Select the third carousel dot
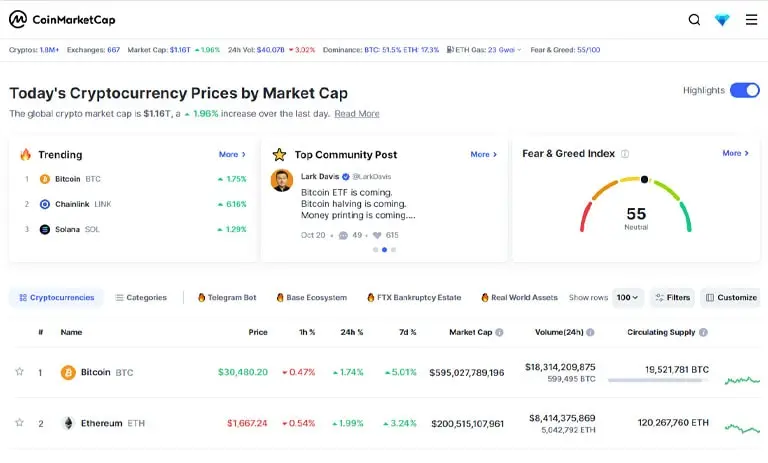768x463 pixels. point(393,250)
